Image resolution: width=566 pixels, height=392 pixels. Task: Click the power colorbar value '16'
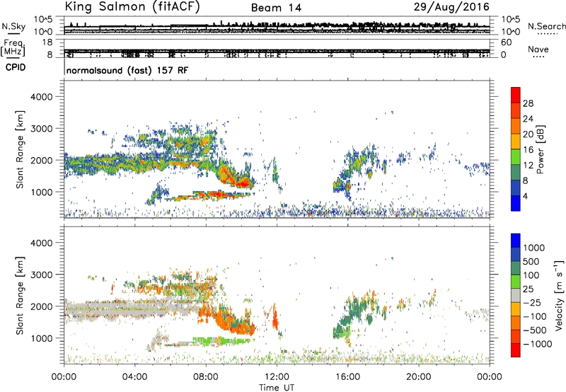tap(528, 150)
